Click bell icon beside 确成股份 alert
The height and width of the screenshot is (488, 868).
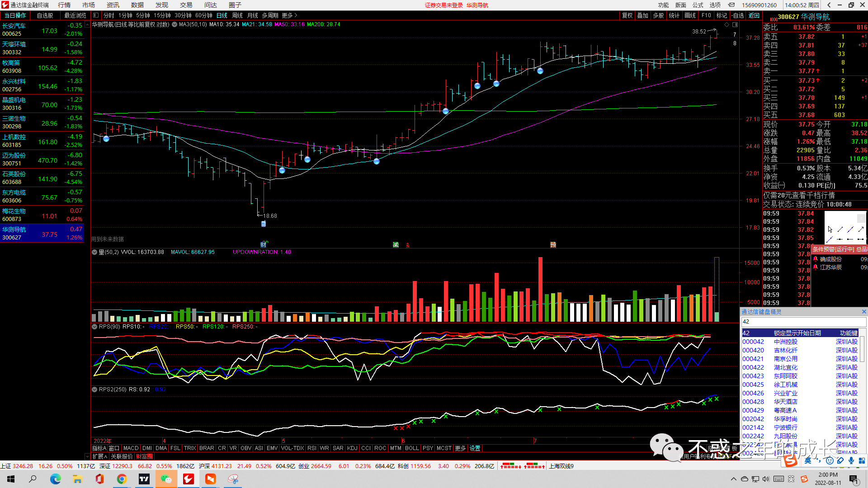[816, 259]
